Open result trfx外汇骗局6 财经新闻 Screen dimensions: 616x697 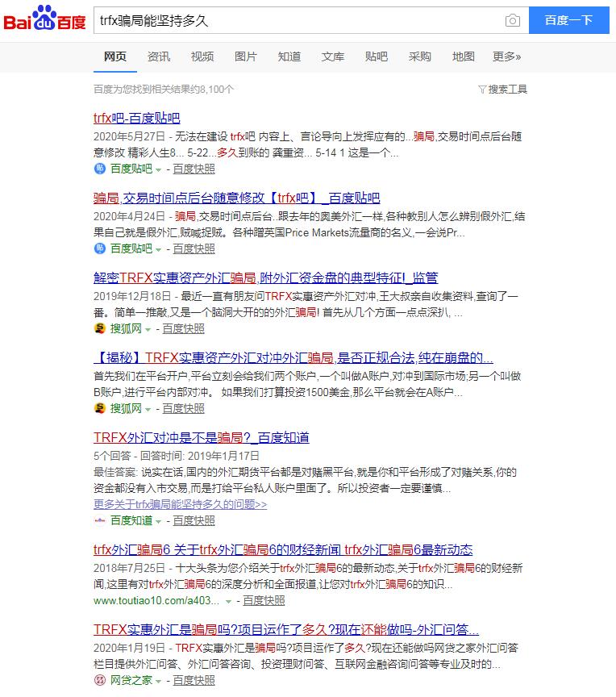click(283, 549)
